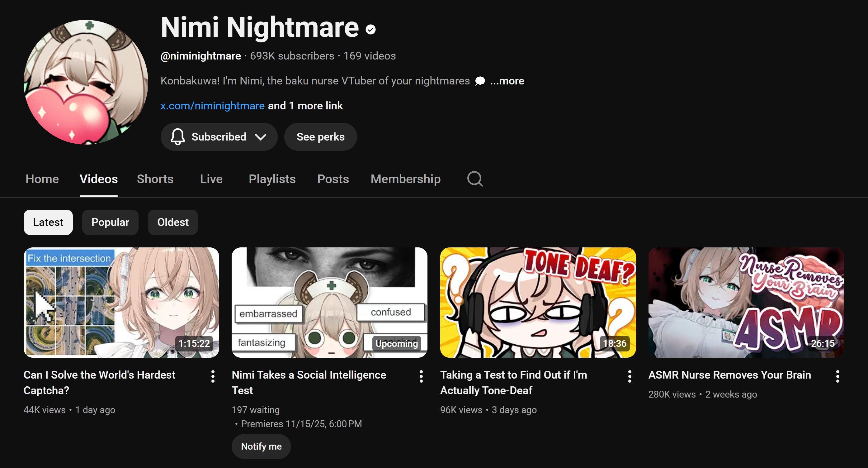Viewport: 868px width, 468px height.
Task: Open options menu for Social Intelligence Test video
Action: [x=421, y=376]
